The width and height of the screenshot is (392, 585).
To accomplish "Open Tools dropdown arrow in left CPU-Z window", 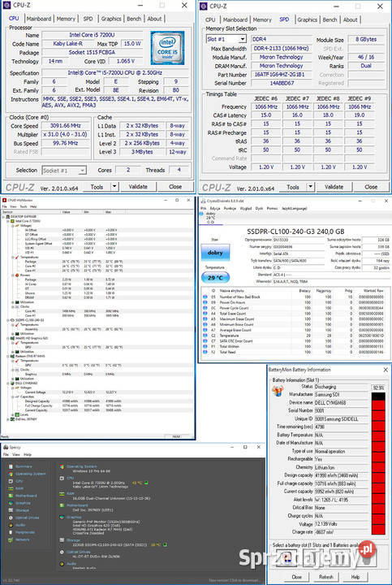I will coord(114,187).
